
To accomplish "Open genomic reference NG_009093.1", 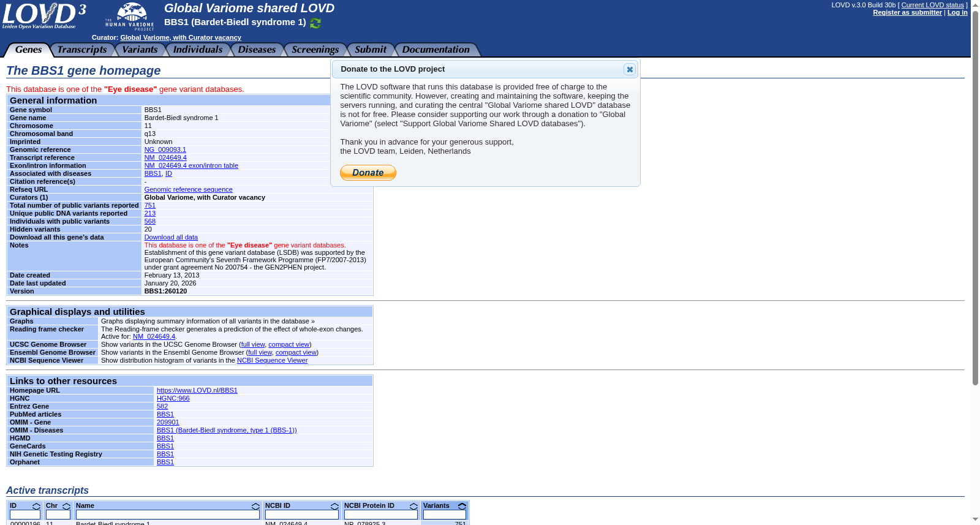I will (165, 149).
